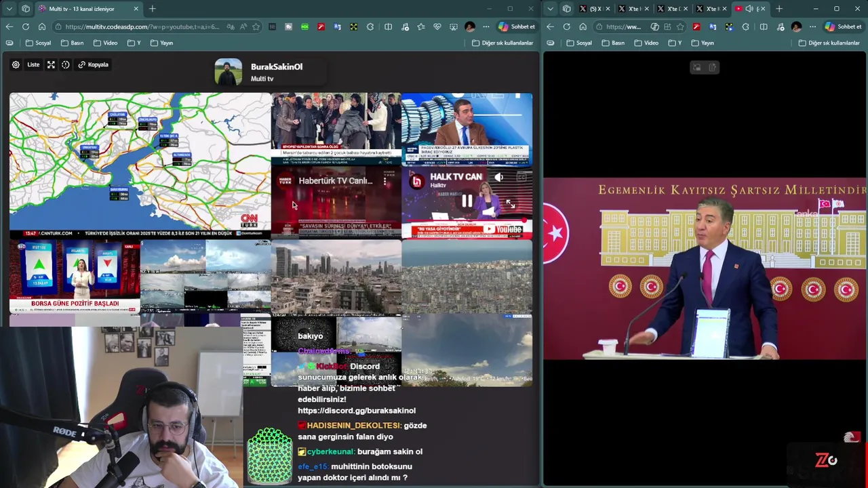Open Extensions puzzle icon in right browser
Image resolution: width=868 pixels, height=488 pixels.
(x=745, y=26)
